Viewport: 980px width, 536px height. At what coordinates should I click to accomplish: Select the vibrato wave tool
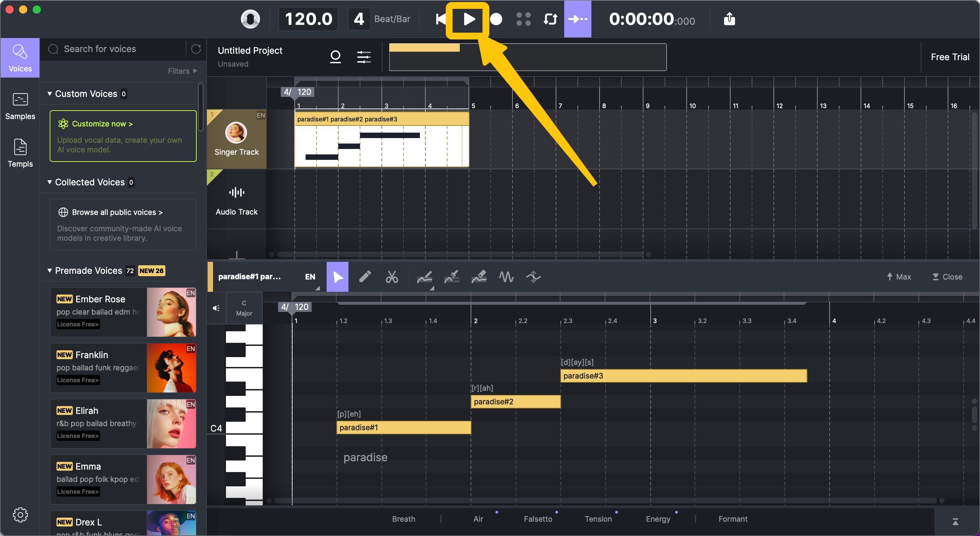[x=506, y=277]
